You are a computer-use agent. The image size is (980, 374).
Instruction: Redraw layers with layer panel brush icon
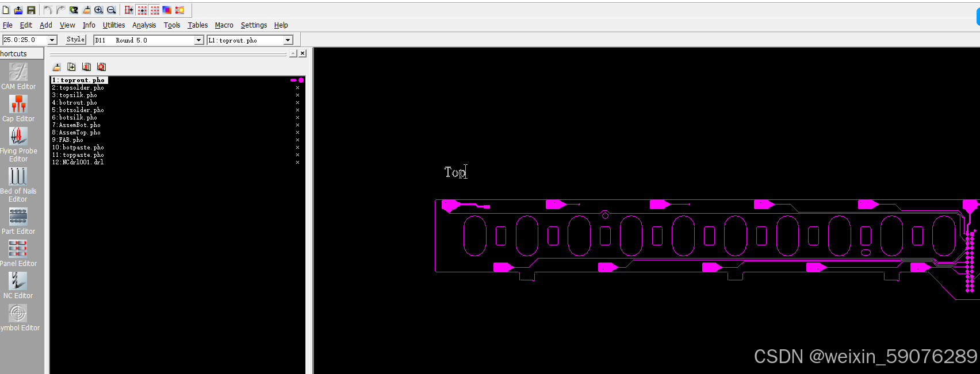[x=57, y=67]
